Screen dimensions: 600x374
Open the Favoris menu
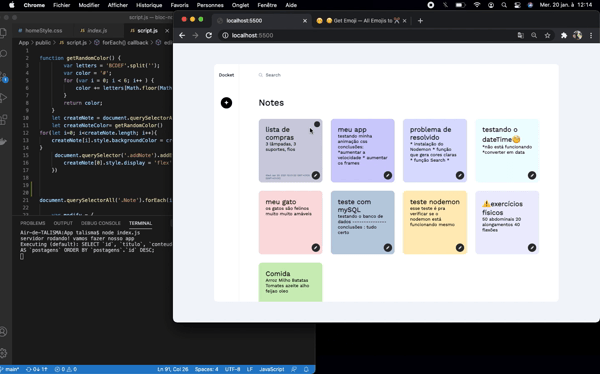[179, 5]
